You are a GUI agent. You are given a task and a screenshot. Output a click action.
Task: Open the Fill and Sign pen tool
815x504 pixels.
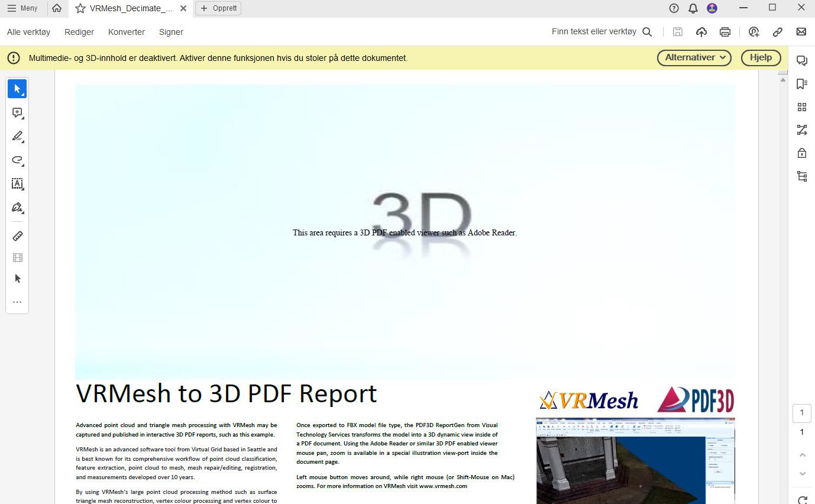click(x=17, y=207)
